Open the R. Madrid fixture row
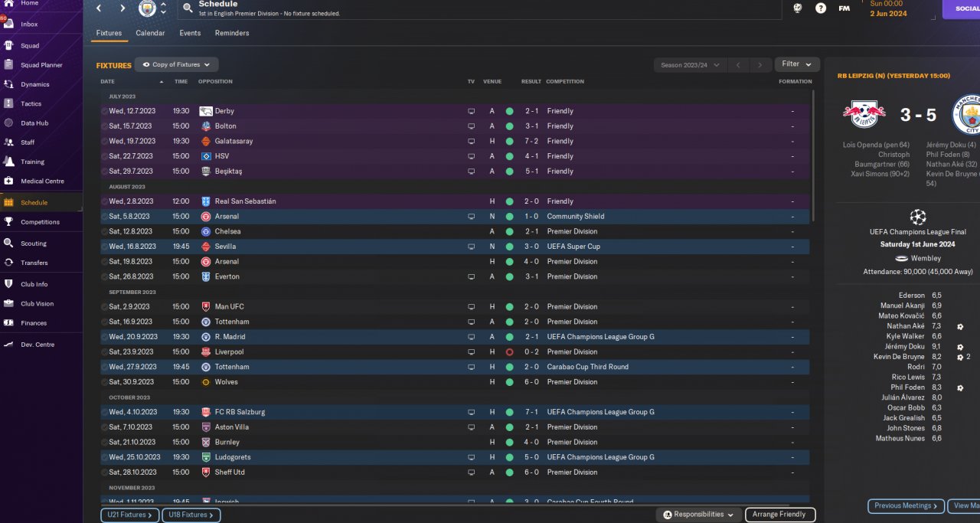Viewport: 980px width, 523px height. 455,337
